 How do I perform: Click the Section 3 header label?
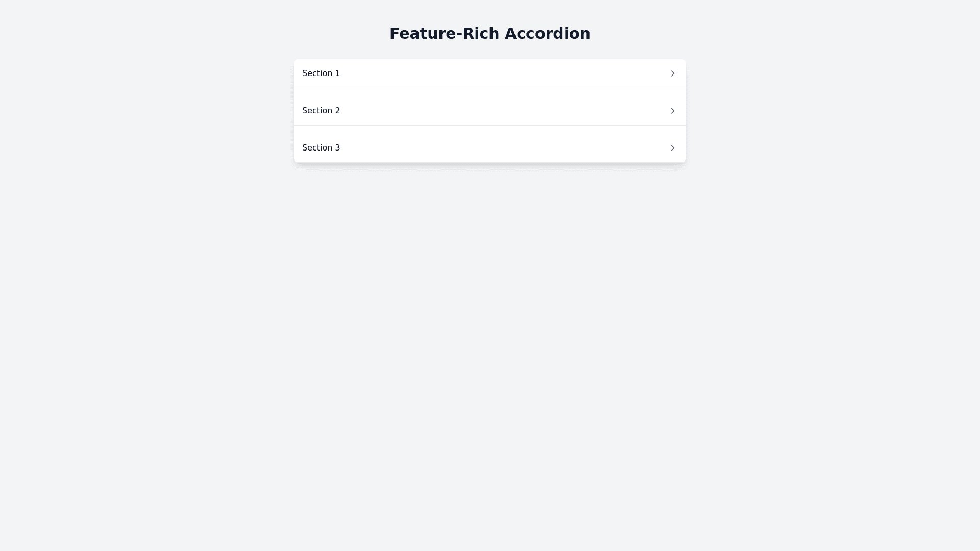tap(321, 147)
